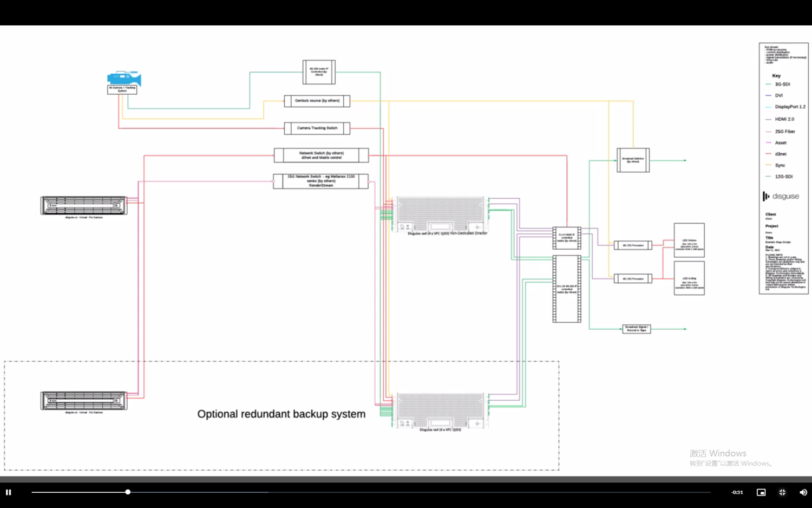
Task: Click the 8x8 HDMI matrix block
Action: (x=567, y=238)
